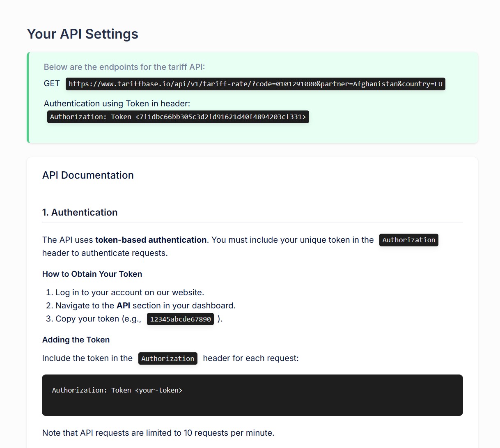Viewport: 500px width, 448px height.
Task: Click the Authorization code tag in first paragraph
Action: [409, 240]
